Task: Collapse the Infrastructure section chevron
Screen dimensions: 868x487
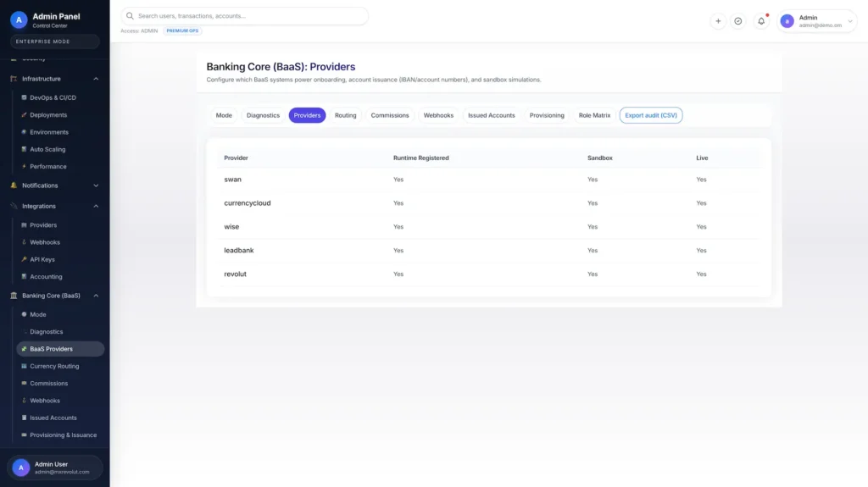Action: click(96, 79)
